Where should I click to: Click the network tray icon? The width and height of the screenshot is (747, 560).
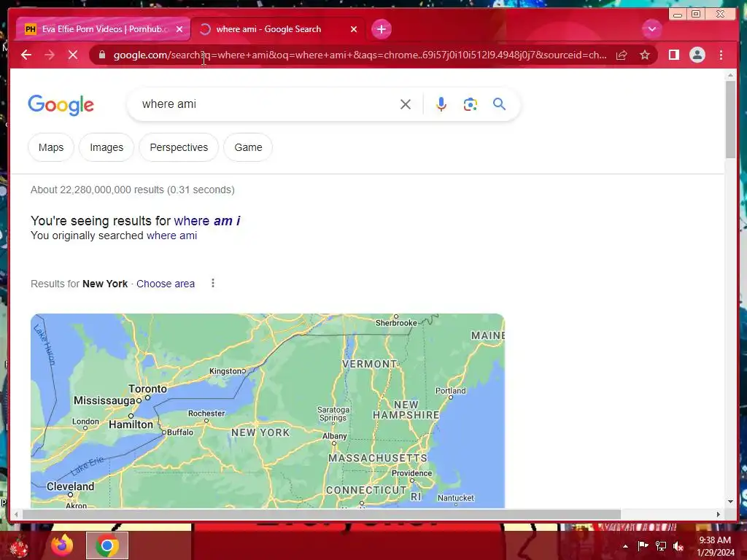(661, 545)
